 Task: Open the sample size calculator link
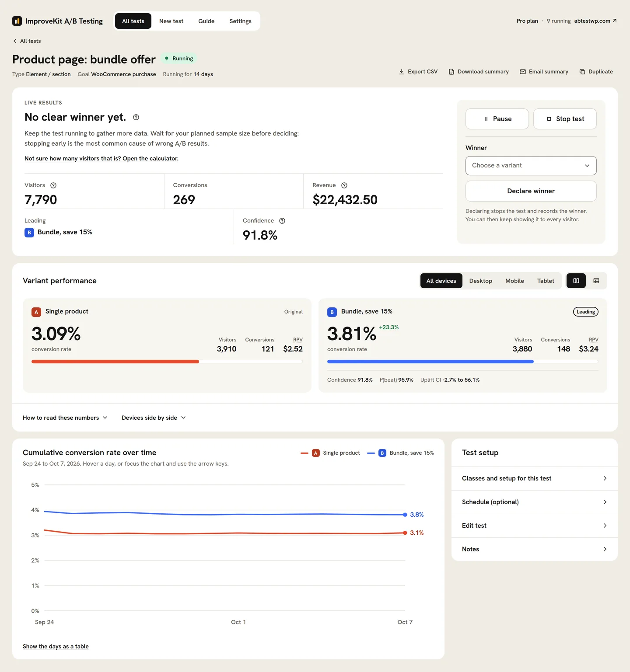pos(101,159)
